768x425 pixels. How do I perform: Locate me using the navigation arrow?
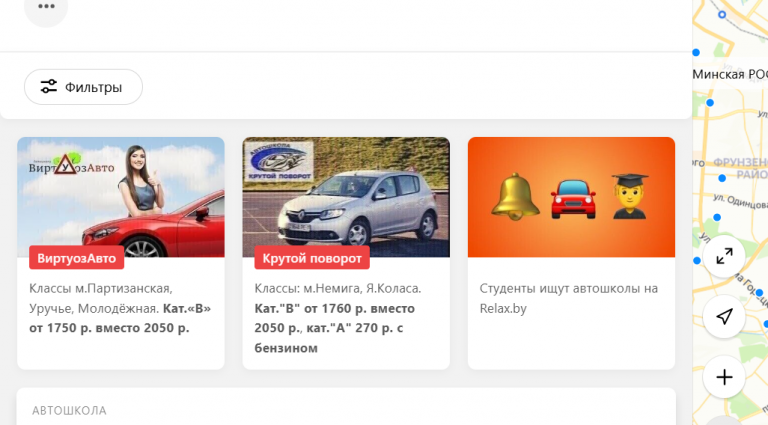(x=724, y=316)
